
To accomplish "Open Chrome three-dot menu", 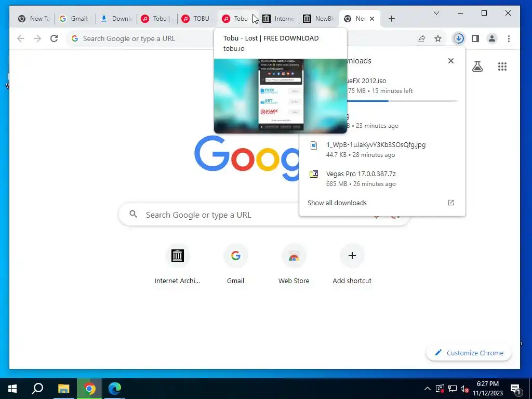I will 509,38.
